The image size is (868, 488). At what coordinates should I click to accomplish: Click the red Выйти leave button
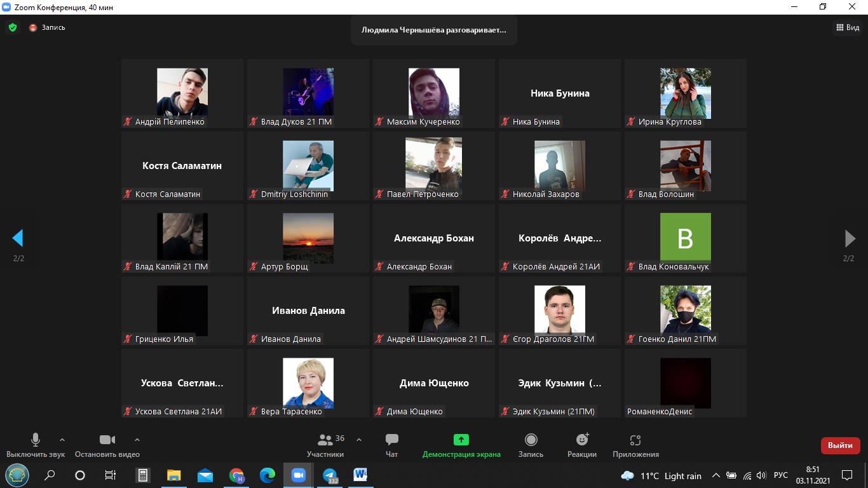point(840,445)
